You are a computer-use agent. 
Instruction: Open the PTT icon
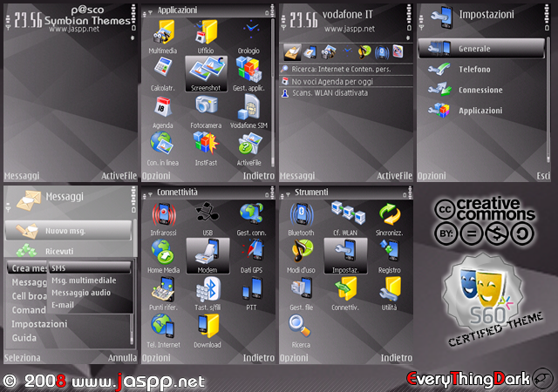tap(253, 288)
